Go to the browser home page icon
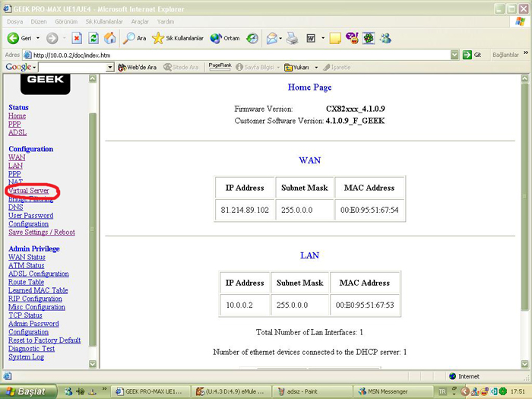Screen dimensions: 532x399 pos(110,38)
